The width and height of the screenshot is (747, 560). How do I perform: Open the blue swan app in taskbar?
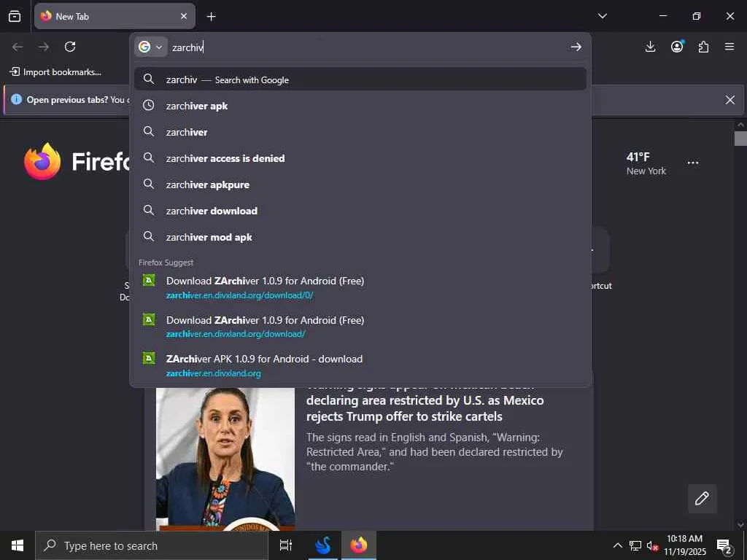pyautogui.click(x=322, y=545)
